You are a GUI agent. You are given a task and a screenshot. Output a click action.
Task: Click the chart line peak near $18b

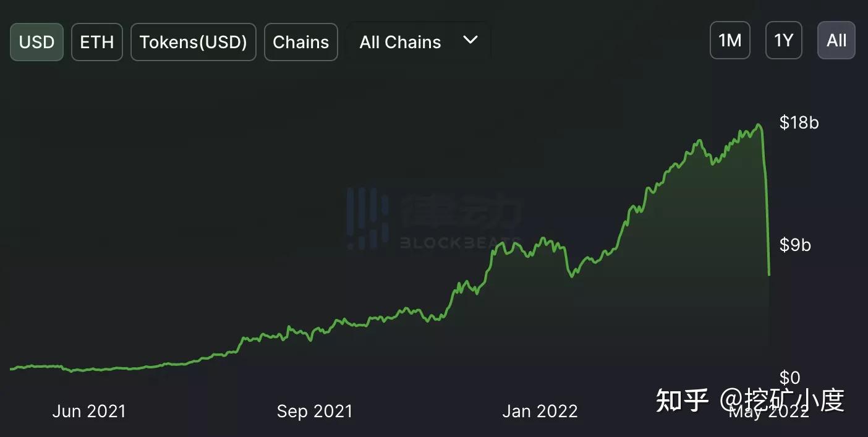759,126
